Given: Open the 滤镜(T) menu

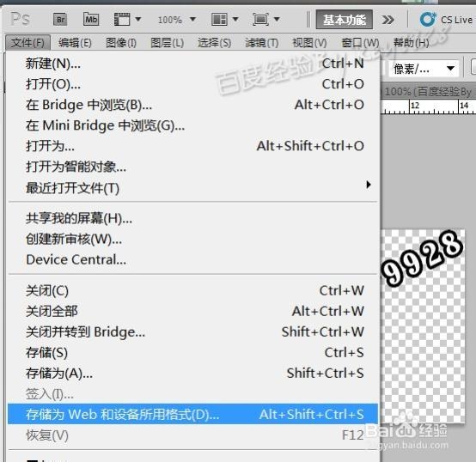Looking at the screenshot, I should 262,42.
